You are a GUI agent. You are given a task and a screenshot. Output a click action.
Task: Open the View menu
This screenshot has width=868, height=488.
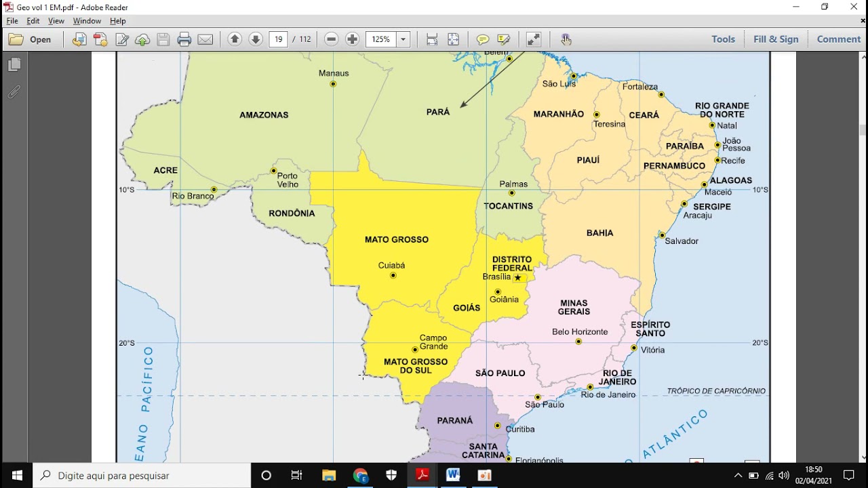(56, 21)
